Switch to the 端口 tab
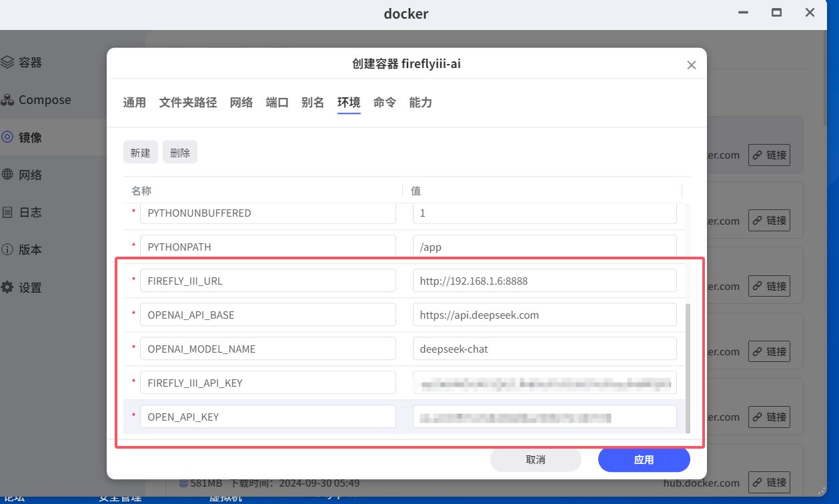Screen dimensions: 839x504 point(277,103)
